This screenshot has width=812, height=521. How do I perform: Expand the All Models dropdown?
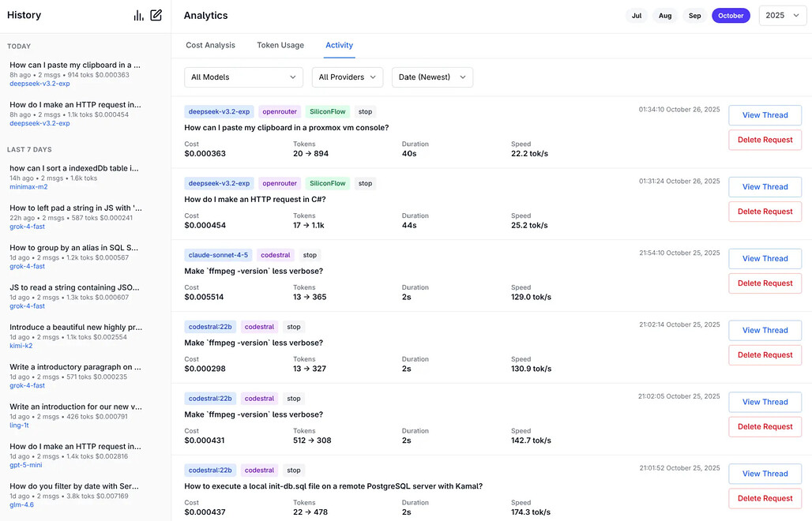click(243, 77)
